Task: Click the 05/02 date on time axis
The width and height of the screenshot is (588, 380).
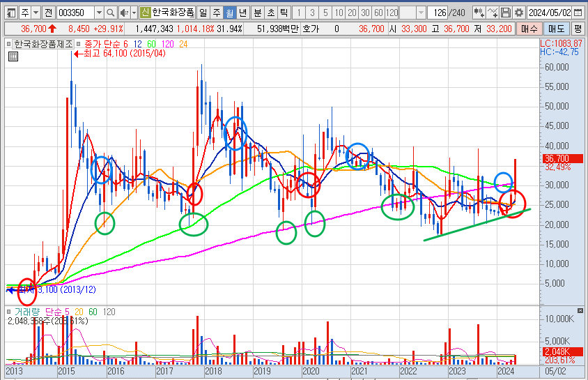Action: [x=555, y=372]
